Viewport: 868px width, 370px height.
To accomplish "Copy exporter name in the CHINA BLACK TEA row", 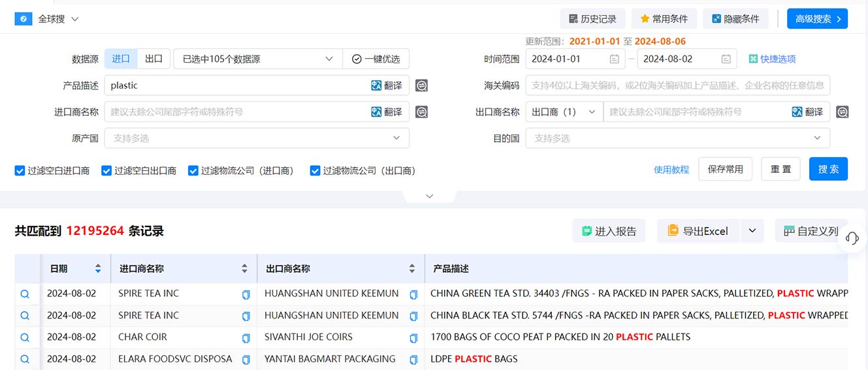I will (413, 316).
